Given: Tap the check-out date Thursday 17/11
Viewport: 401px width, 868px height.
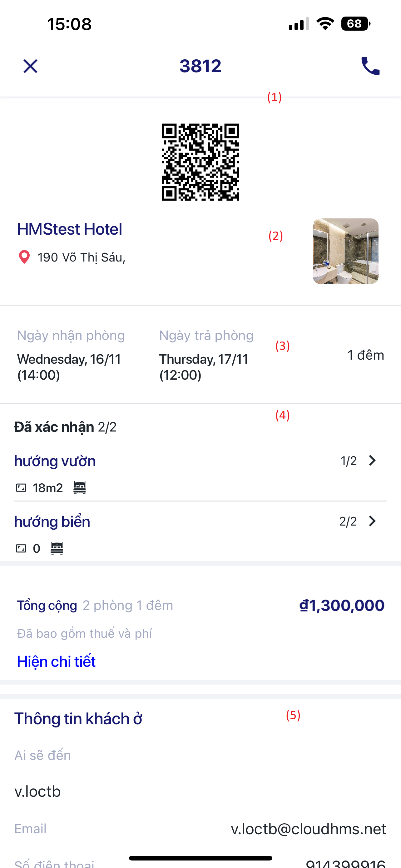Looking at the screenshot, I should [x=204, y=367].
